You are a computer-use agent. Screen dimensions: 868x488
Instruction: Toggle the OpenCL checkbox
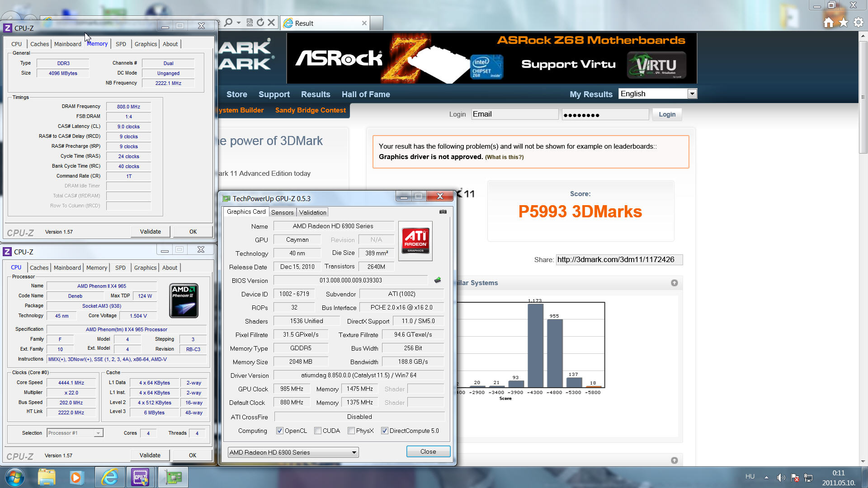click(280, 431)
